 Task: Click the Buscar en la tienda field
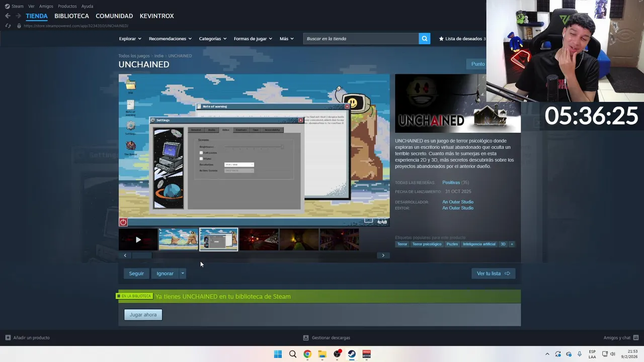pyautogui.click(x=361, y=39)
